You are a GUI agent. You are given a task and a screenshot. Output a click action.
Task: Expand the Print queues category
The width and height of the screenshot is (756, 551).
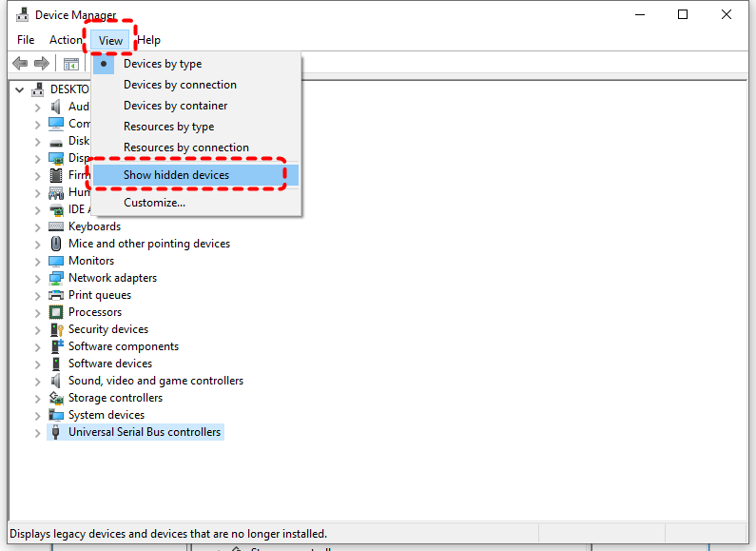coord(38,296)
